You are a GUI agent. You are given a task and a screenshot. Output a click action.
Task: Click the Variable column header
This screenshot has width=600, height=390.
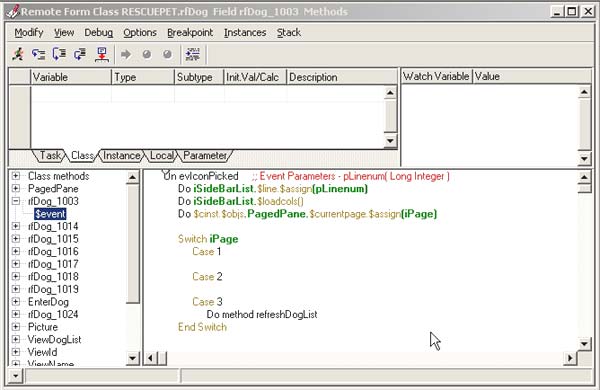coord(71,77)
